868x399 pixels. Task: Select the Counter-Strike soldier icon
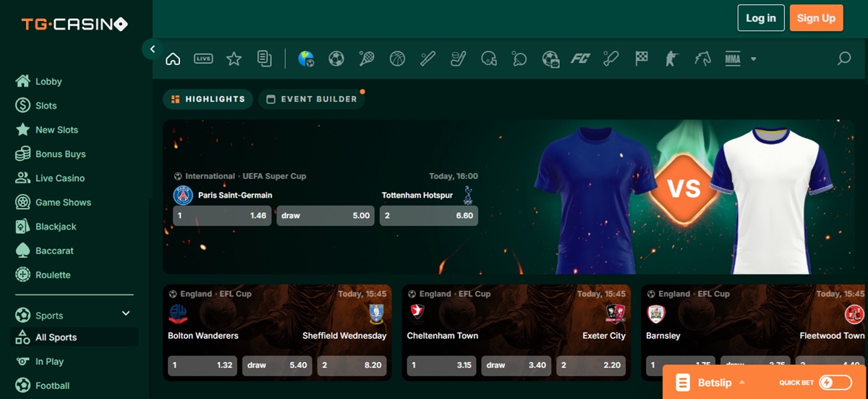(672, 59)
